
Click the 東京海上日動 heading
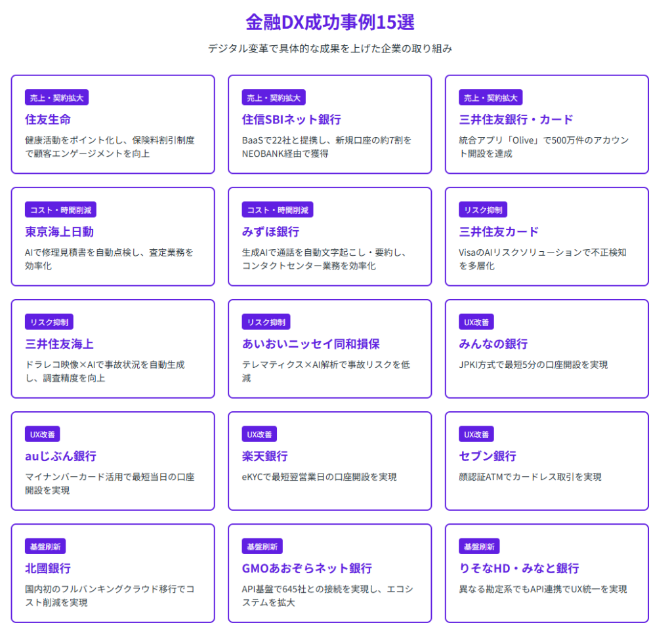[x=59, y=231]
